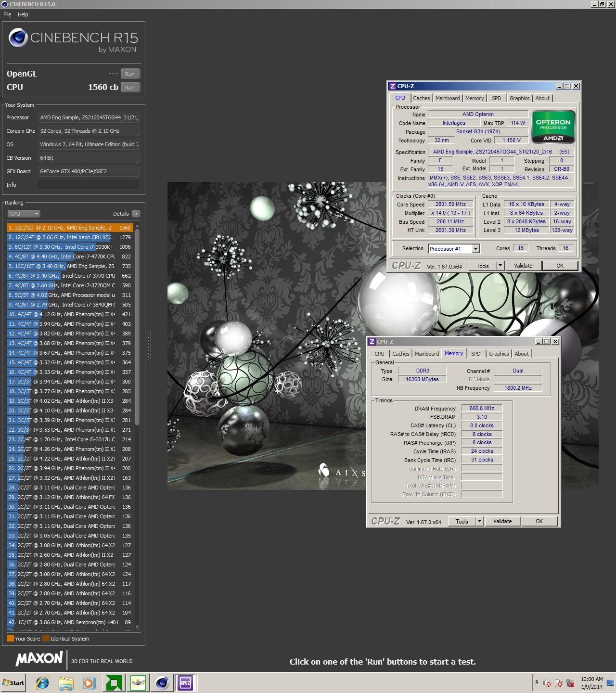Viewport: 616px width, 693px height.
Task: Click the volume muted tray icon
Action: tap(547, 683)
